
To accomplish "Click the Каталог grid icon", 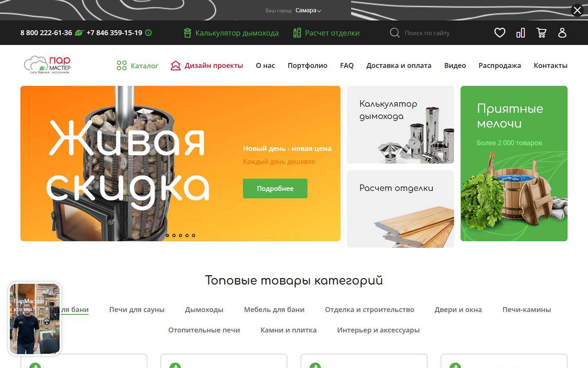I will point(122,65).
